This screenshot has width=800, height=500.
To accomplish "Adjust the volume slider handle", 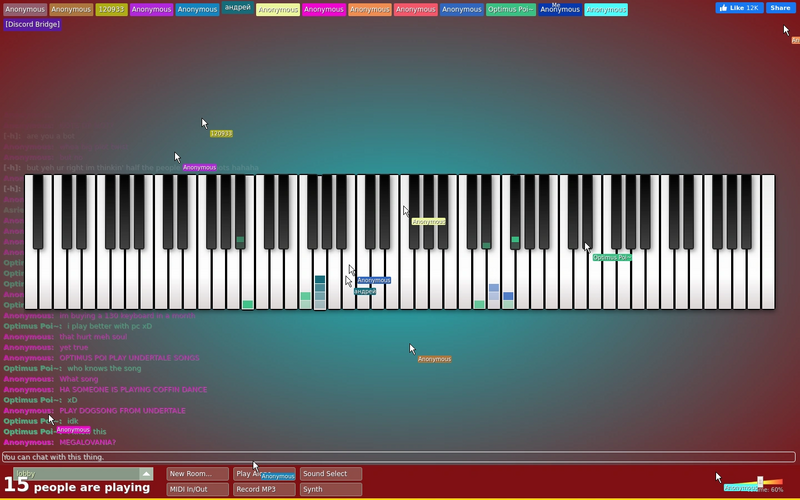I will click(x=760, y=482).
